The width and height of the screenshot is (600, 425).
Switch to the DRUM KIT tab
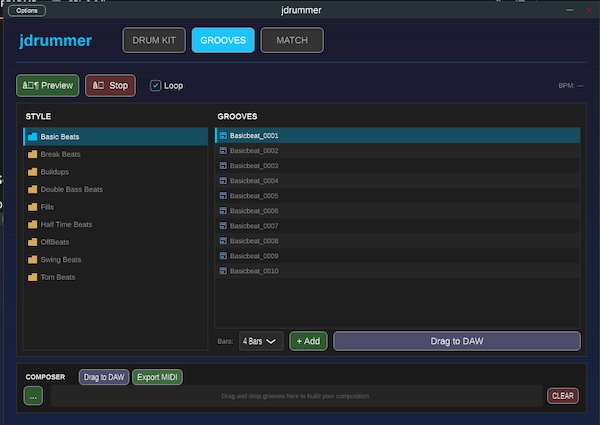154,40
